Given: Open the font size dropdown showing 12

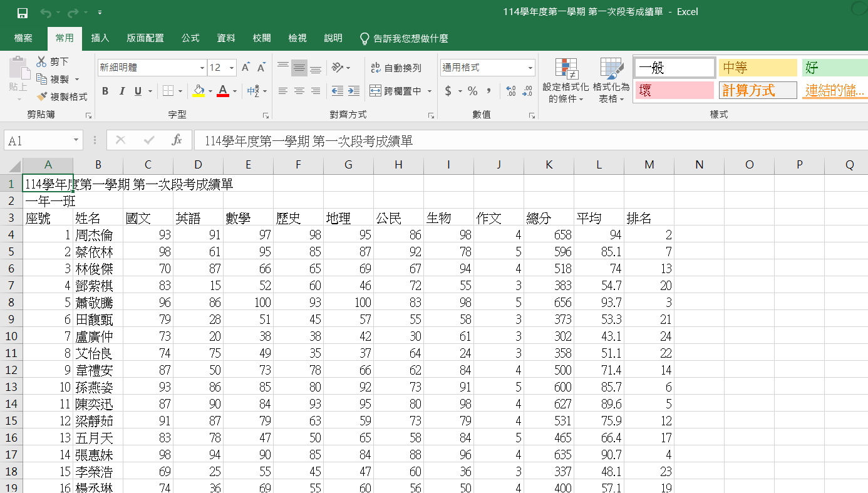Looking at the screenshot, I should point(232,68).
